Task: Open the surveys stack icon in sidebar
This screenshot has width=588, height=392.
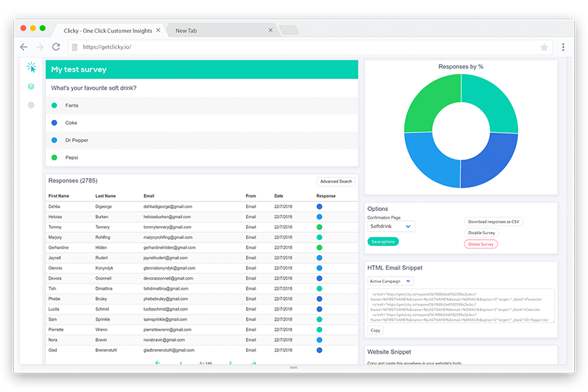Action: click(x=31, y=86)
